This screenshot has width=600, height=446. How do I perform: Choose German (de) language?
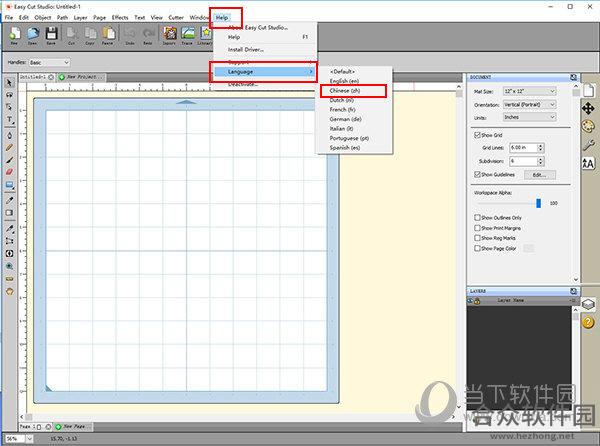346,119
